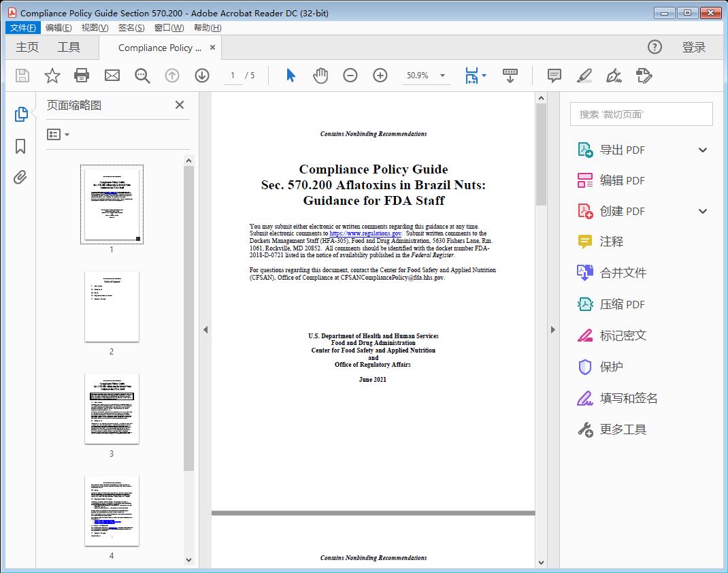Zoom out using the minus icon
728x573 pixels.
coord(350,76)
